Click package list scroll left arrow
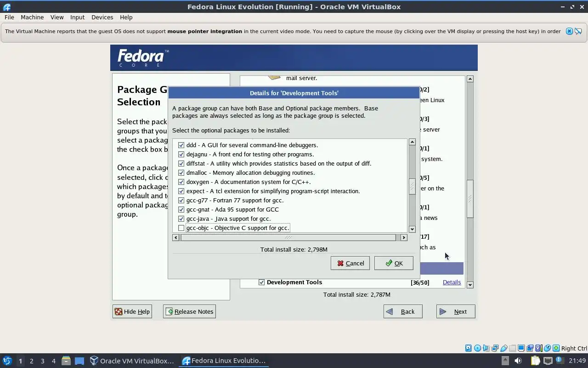This screenshot has height=368, width=588. (175, 237)
